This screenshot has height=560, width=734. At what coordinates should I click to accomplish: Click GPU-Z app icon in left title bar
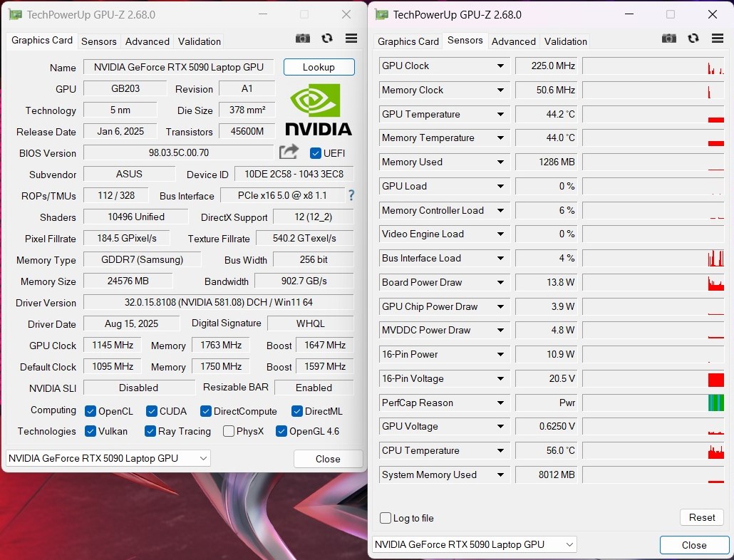pyautogui.click(x=16, y=14)
